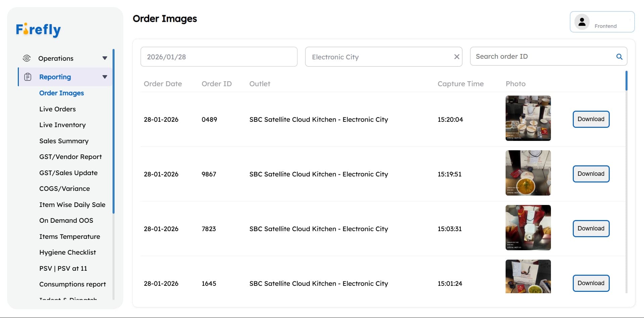Screen dimensions: 644x318
Task: Click the Firefly logo
Action: 38,30
